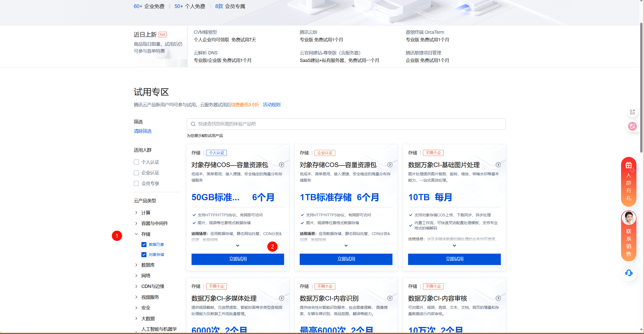This screenshot has width=644, height=334.
Task: Open 云解析 DNS new product entry
Action: coord(223,57)
